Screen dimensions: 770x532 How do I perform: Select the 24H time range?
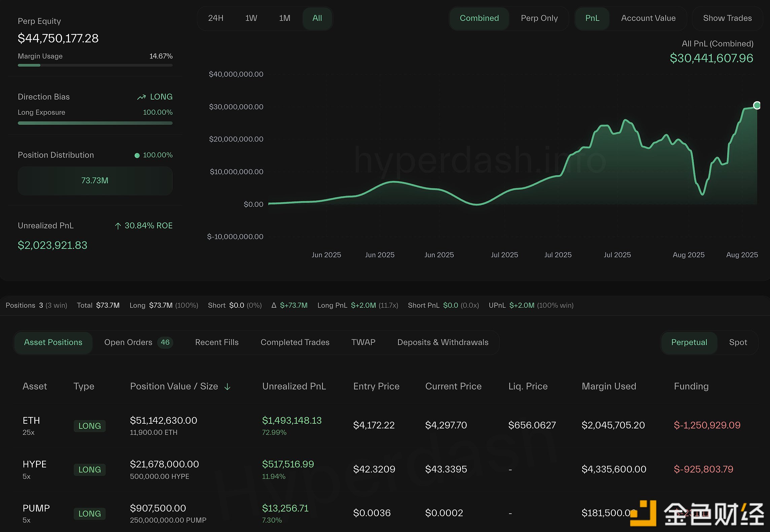tap(216, 18)
